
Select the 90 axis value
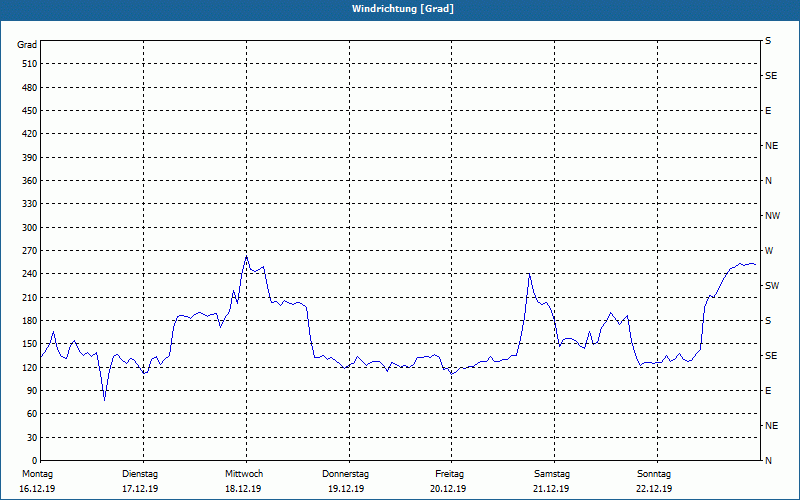click(32, 391)
